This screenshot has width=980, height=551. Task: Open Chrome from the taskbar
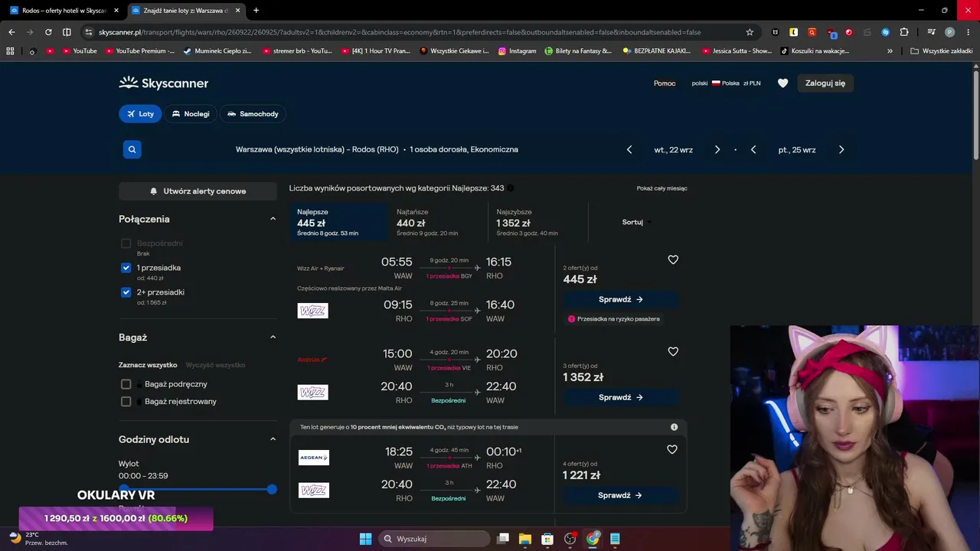(593, 539)
